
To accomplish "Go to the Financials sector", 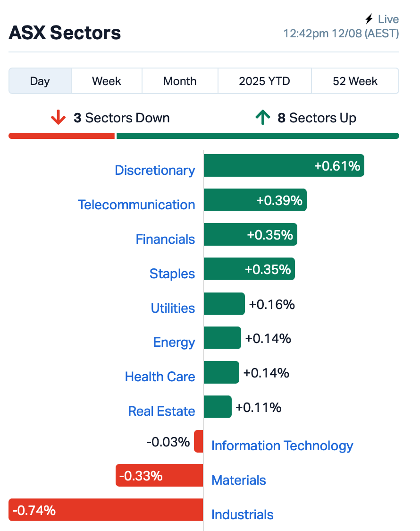I will tap(165, 239).
